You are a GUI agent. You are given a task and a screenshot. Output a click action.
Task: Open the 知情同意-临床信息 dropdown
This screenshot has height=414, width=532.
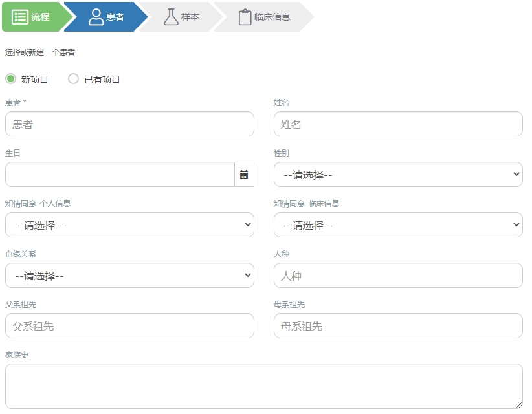click(x=399, y=224)
